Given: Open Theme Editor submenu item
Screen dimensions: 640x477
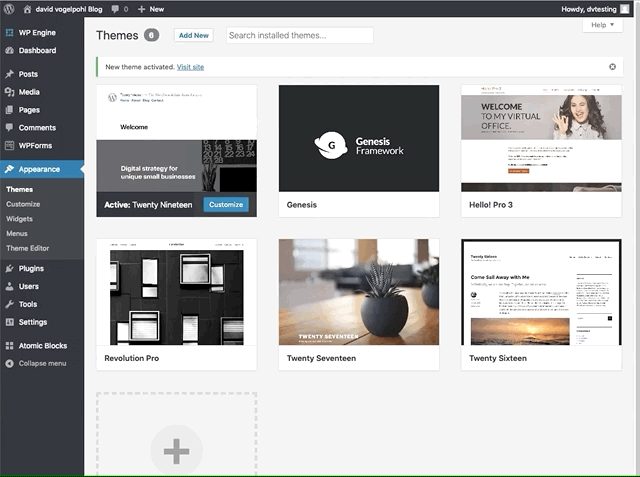Looking at the screenshot, I should click(27, 248).
